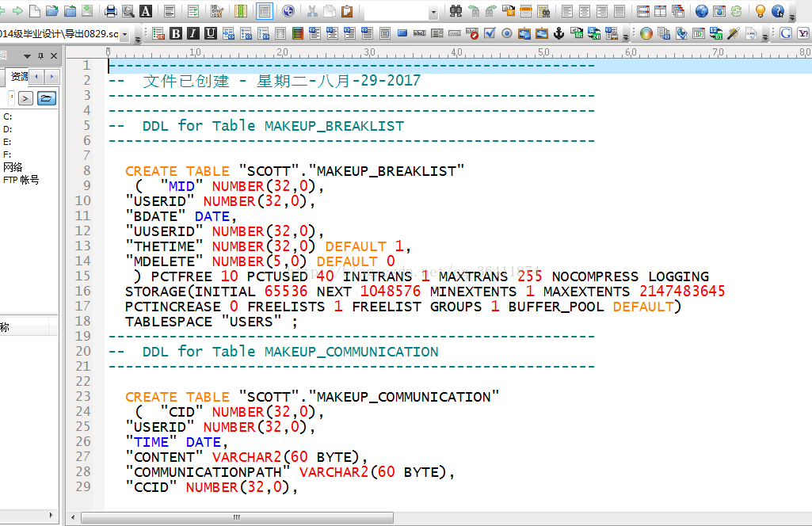This screenshot has width=812, height=526.
Task: Toggle the highlighted line-numbers list icon
Action: 264,11
